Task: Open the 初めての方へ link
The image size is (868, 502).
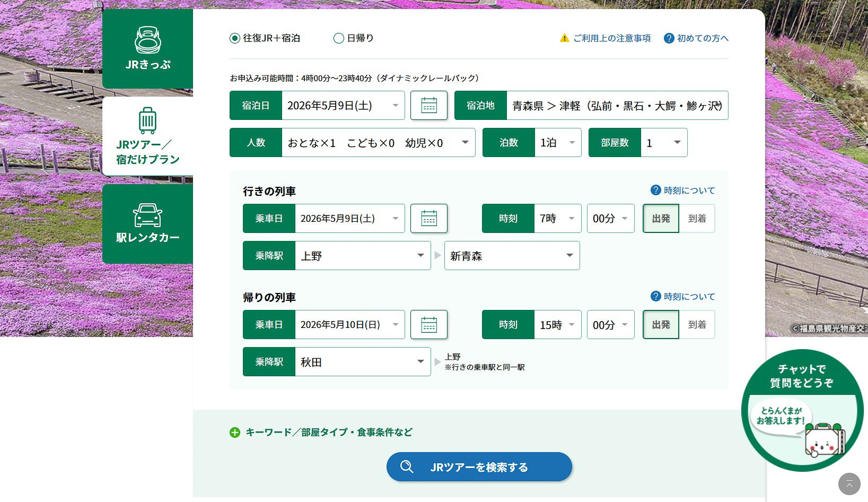Action: coord(701,38)
